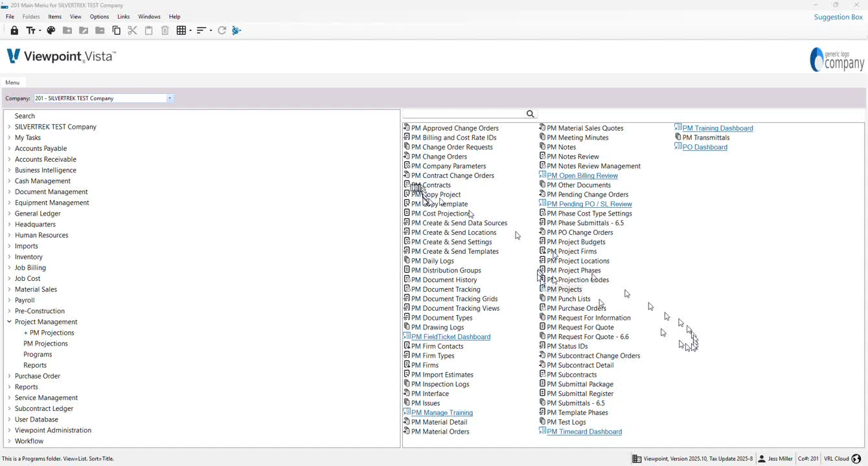Open the PM Submittal Register program
The height and width of the screenshot is (466, 868).
[580, 394]
